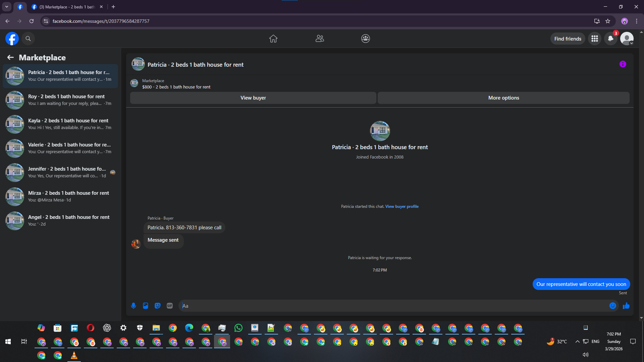This screenshot has width=644, height=362.
Task: Open the Facebook menu grid icon
Action: click(x=595, y=39)
